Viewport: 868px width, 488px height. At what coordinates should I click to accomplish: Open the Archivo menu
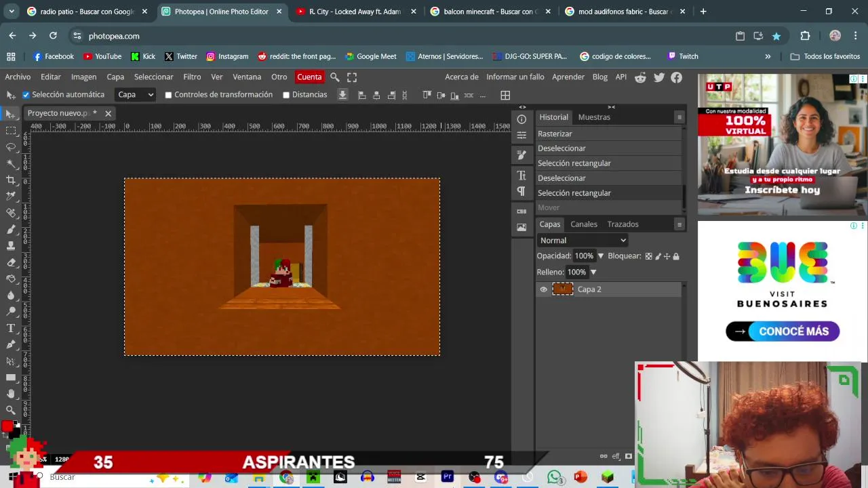click(x=18, y=77)
